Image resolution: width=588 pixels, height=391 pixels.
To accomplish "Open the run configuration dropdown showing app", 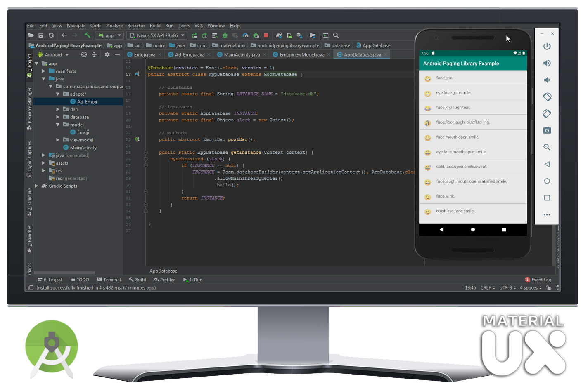I will [109, 35].
